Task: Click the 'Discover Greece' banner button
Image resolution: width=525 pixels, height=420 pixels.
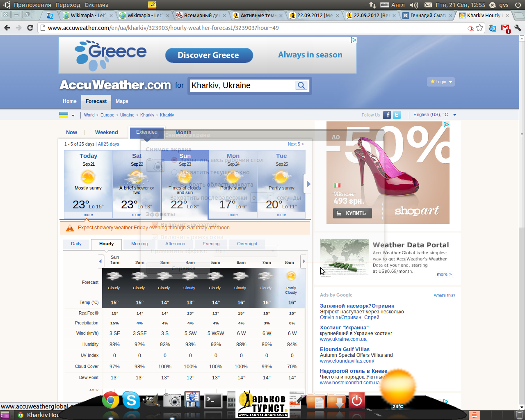Action: 209,55
